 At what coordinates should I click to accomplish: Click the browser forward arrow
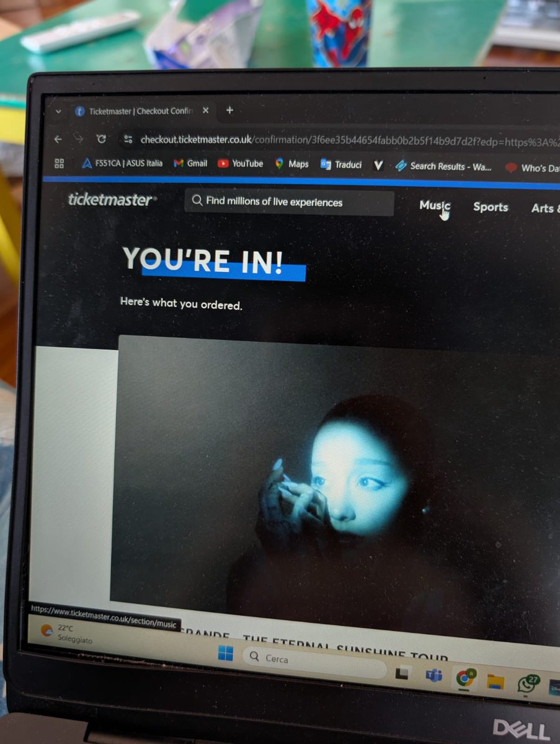tap(79, 139)
